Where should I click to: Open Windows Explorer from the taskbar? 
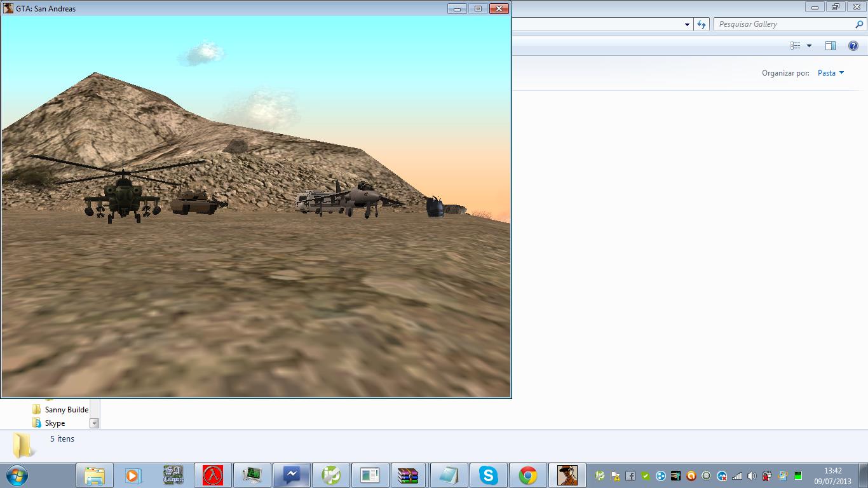coord(95,475)
